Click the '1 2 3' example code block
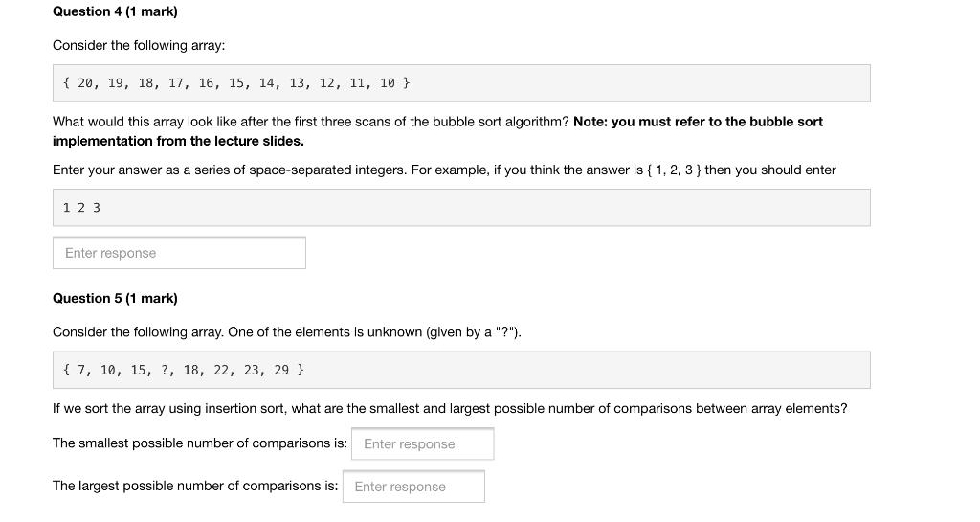Viewport: 980px width, 522px height. [461, 208]
